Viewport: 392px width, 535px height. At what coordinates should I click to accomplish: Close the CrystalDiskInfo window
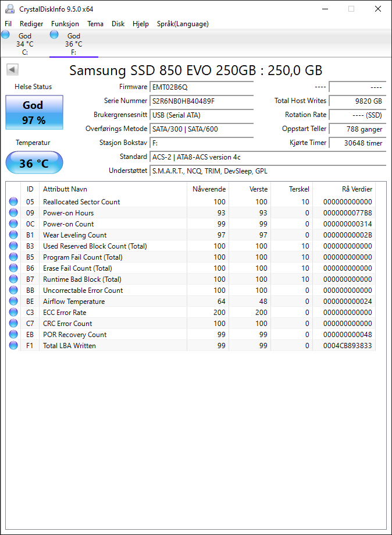tap(378, 9)
